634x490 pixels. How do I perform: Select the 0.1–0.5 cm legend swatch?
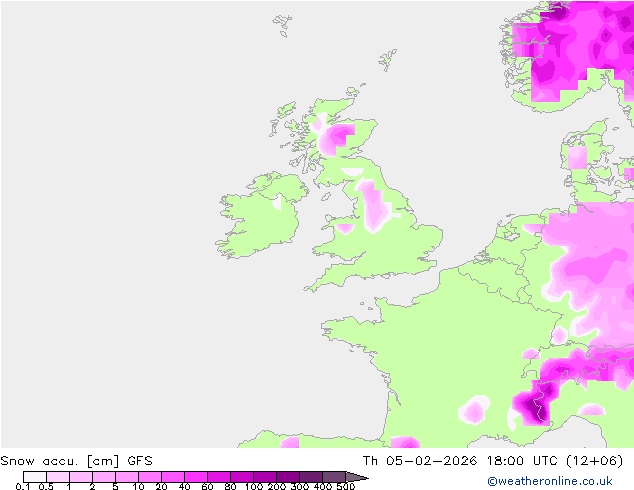click(x=35, y=477)
